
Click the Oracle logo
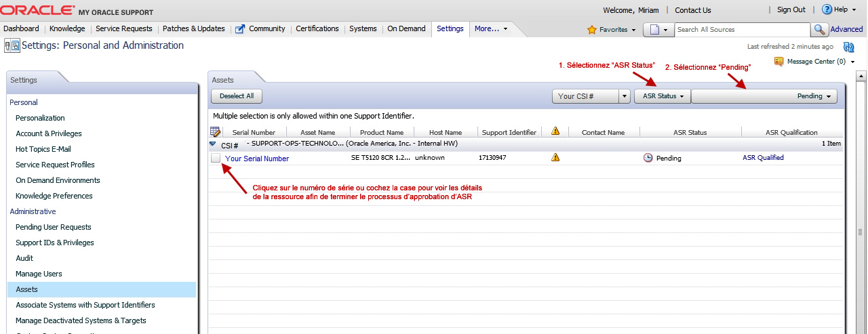[x=38, y=10]
